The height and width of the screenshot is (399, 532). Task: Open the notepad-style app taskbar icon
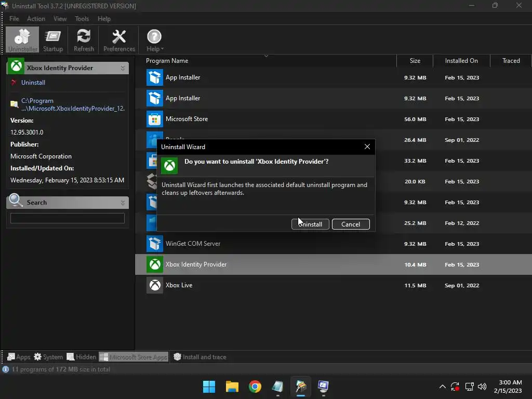click(277, 387)
